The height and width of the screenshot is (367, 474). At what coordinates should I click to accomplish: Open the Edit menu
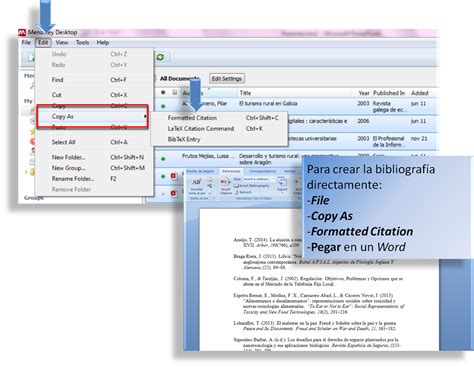tap(43, 43)
